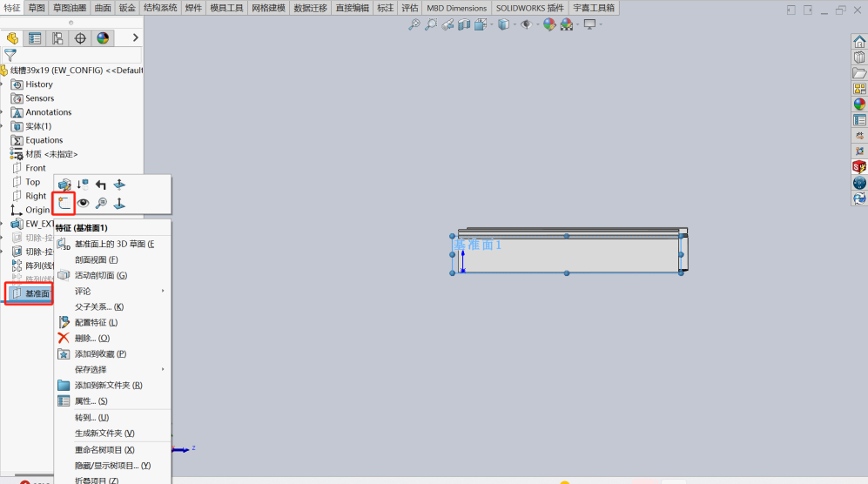Viewport: 868px width, 484px height.
Task: Click the View Orientation cube icon
Action: tap(481, 24)
